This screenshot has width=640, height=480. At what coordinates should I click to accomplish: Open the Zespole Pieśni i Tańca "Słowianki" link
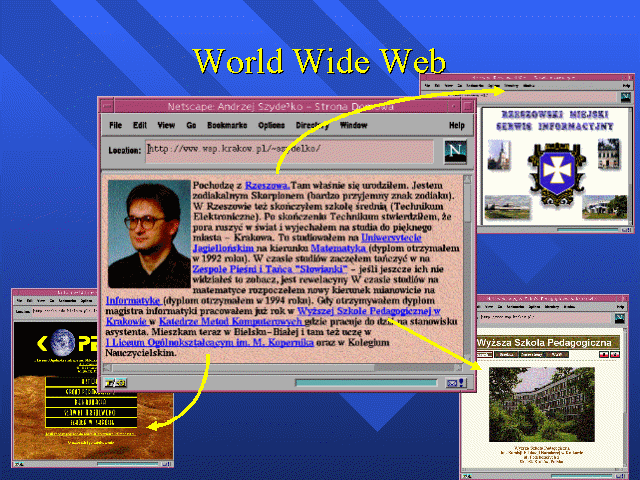click(270, 269)
